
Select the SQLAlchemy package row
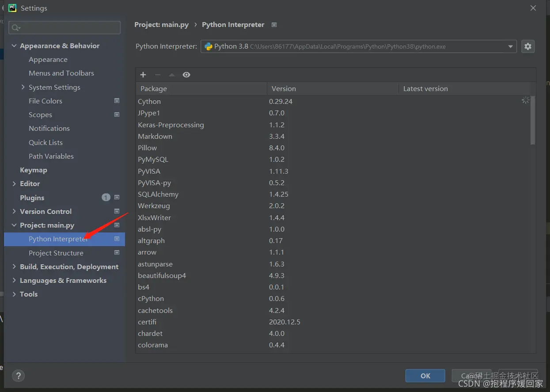click(333, 194)
